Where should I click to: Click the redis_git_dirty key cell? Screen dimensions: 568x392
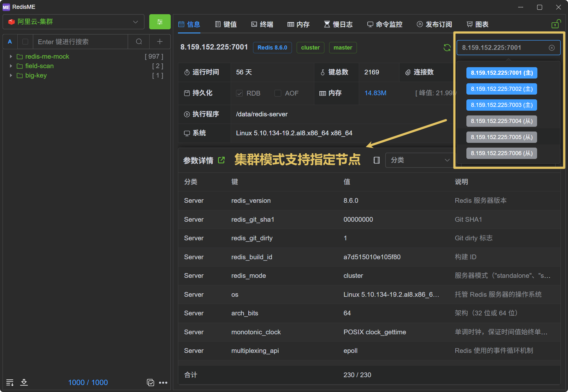point(252,238)
